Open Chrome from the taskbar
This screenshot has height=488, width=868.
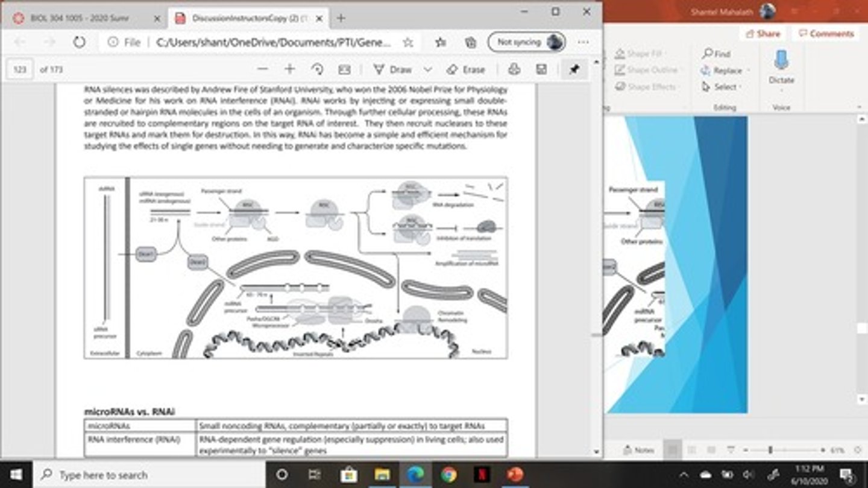(448, 475)
